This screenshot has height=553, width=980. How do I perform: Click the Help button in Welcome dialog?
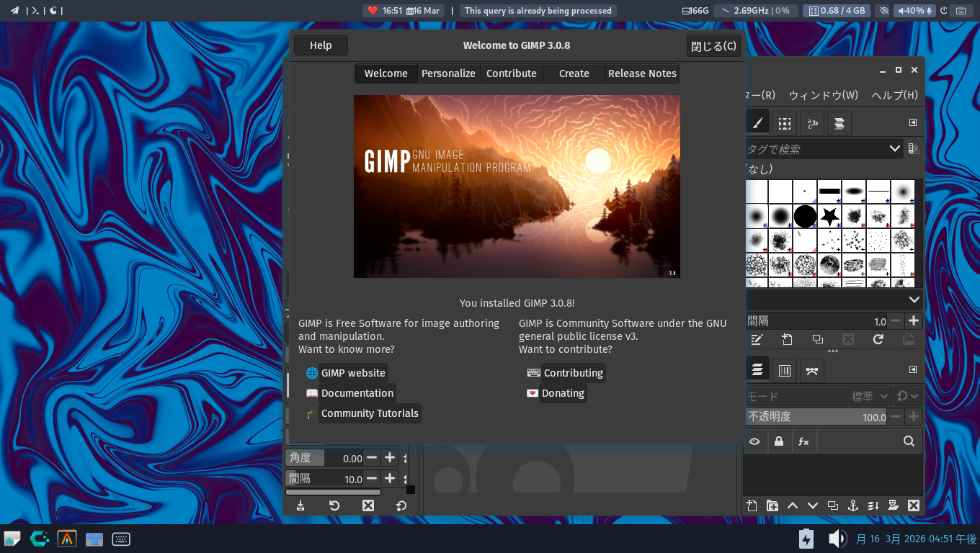coord(321,45)
